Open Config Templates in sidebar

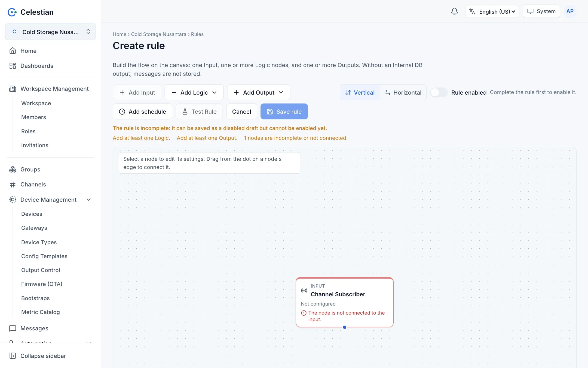[44, 256]
